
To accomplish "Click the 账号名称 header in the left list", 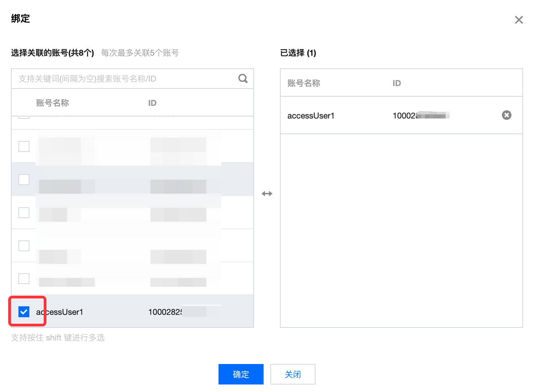I will click(53, 103).
